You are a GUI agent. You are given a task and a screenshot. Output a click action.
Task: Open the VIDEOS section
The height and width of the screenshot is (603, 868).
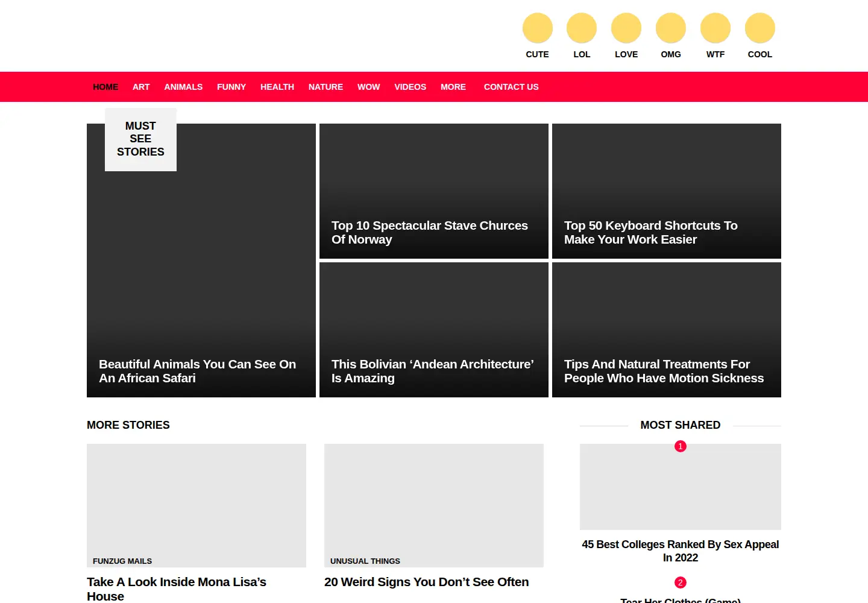coord(410,87)
